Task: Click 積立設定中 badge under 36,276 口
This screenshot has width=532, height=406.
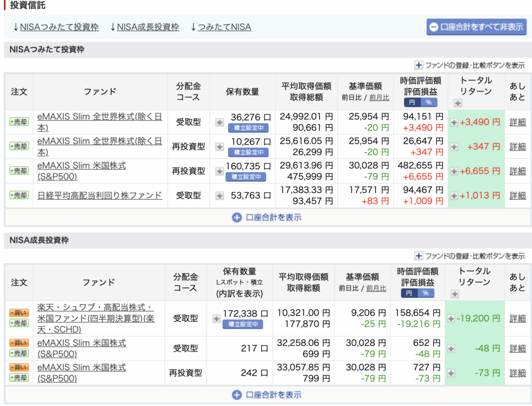Action: pyautogui.click(x=248, y=128)
